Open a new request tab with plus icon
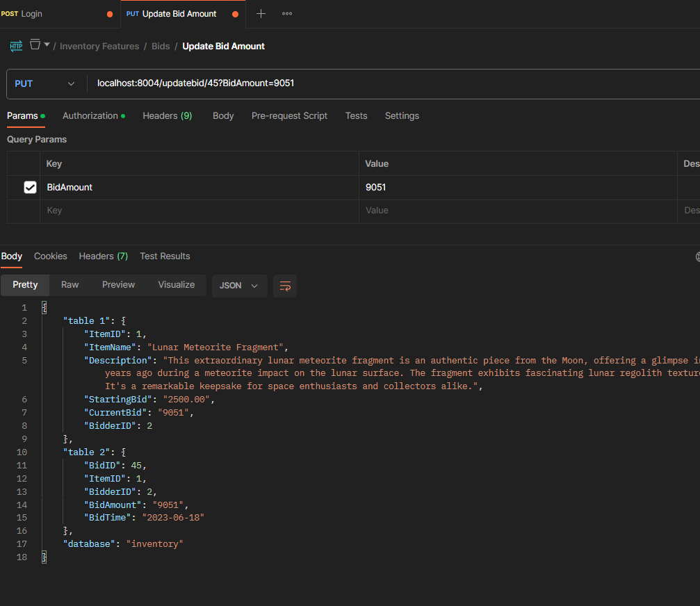This screenshot has height=606, width=700. 261,14
